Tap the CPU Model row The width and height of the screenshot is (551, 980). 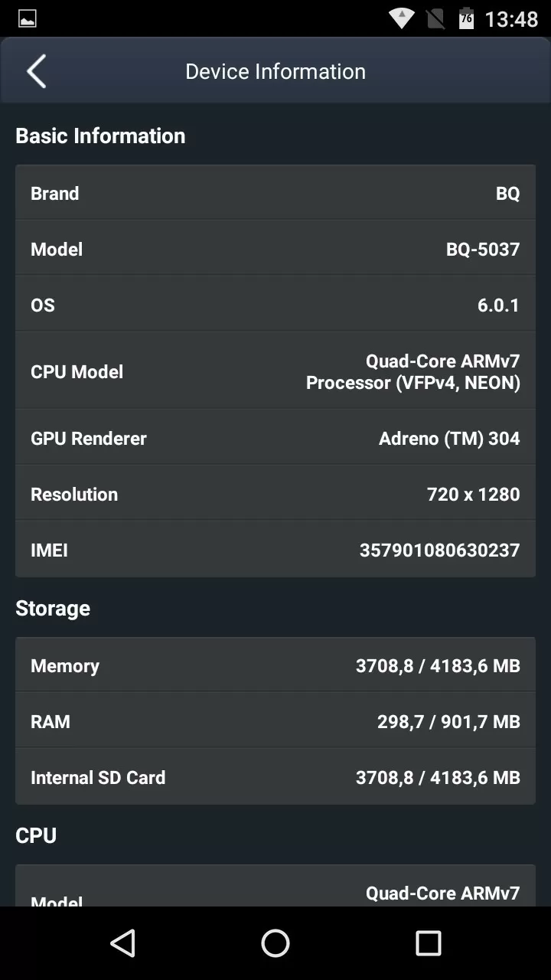click(275, 371)
